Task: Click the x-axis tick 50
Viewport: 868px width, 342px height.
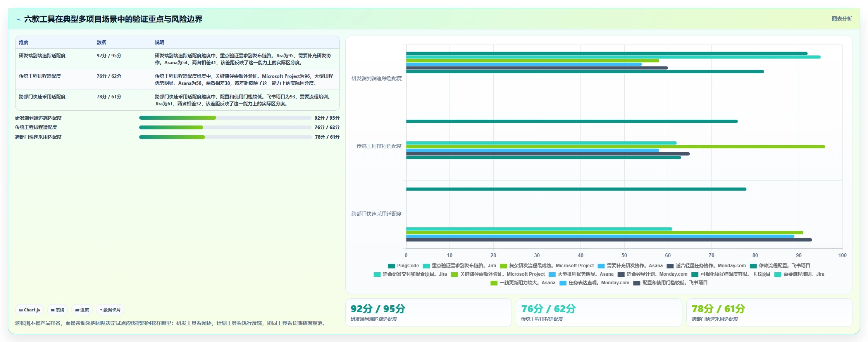Action: [x=624, y=255]
